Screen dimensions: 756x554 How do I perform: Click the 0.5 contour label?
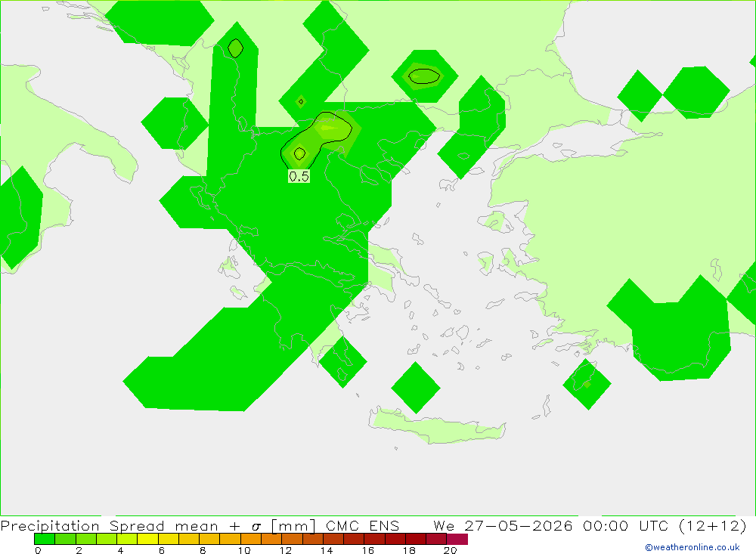point(299,176)
